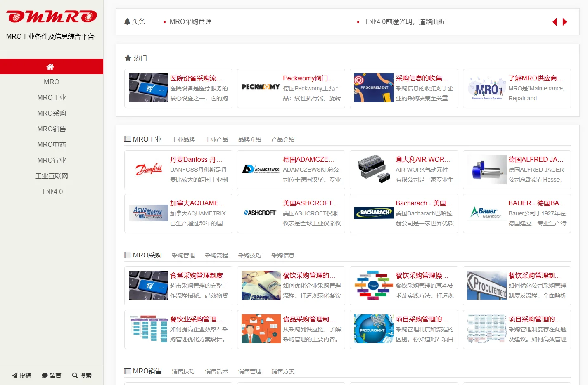Select MRO采购 in the sidebar menu
Image resolution: width=588 pixels, height=385 pixels.
coord(52,113)
